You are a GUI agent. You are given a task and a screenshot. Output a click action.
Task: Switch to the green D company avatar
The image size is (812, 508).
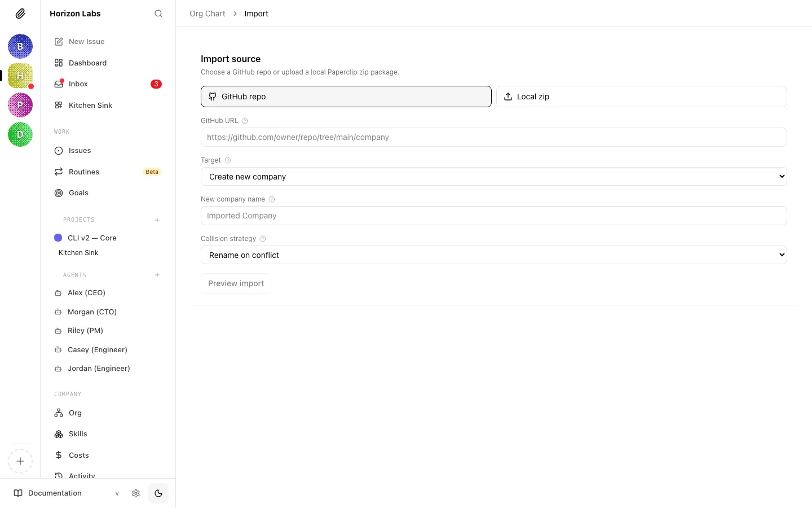20,134
